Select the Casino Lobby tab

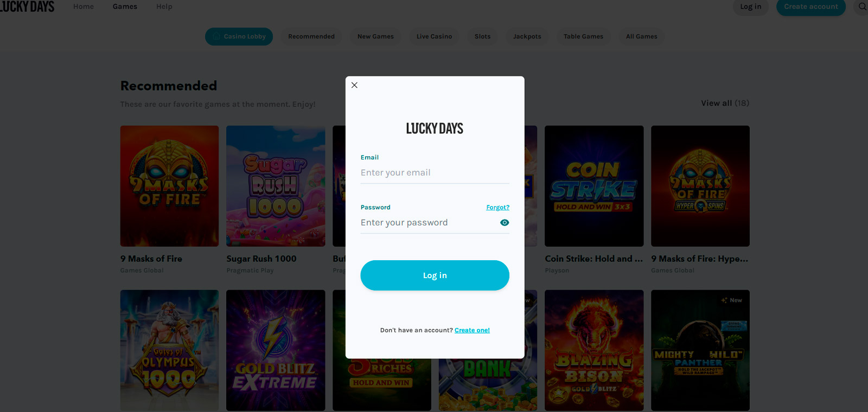pyautogui.click(x=239, y=36)
